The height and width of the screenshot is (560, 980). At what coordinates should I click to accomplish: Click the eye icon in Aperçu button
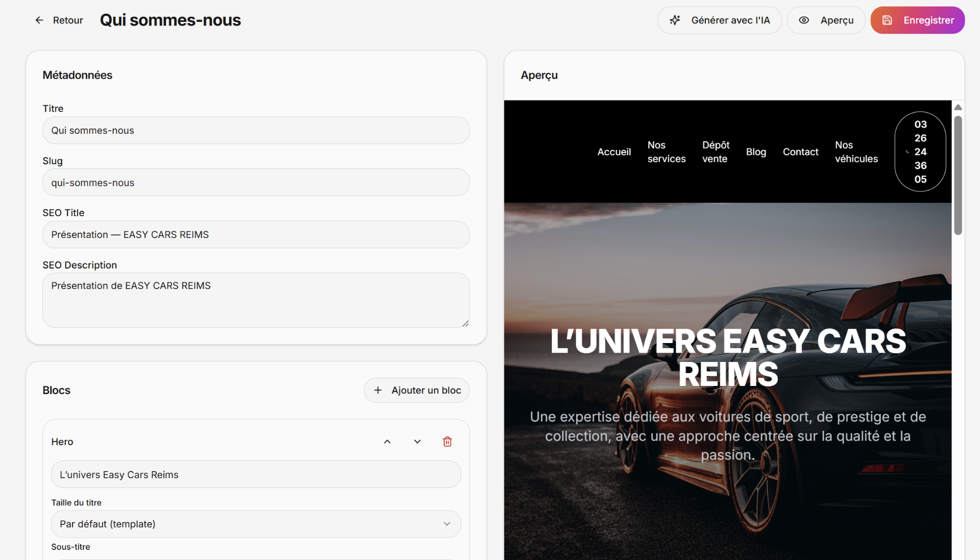(x=804, y=20)
